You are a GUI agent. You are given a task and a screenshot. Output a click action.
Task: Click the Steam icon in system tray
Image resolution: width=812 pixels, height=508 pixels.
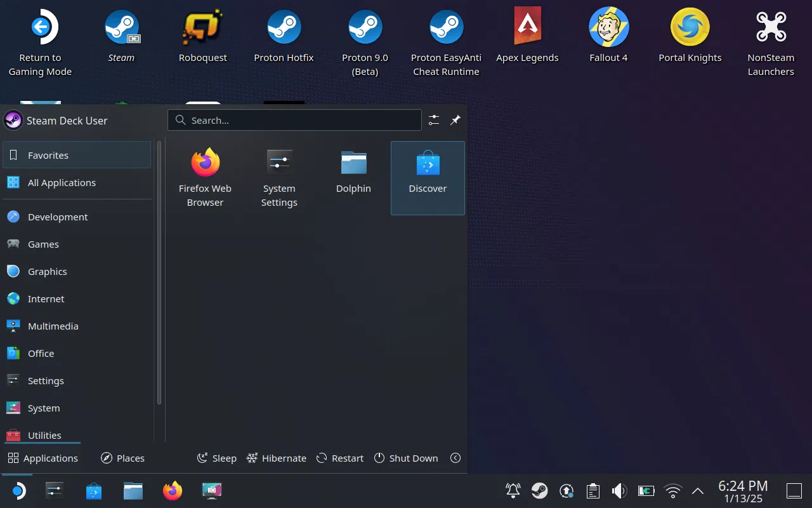pyautogui.click(x=540, y=491)
